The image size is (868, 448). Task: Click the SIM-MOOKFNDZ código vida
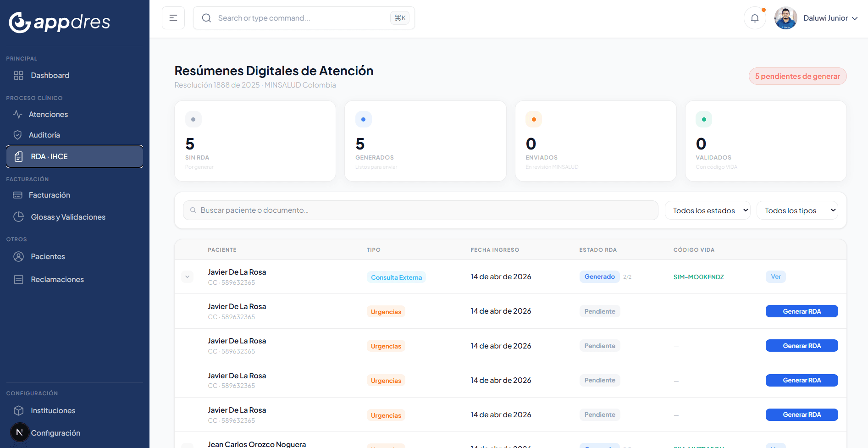pos(698,277)
